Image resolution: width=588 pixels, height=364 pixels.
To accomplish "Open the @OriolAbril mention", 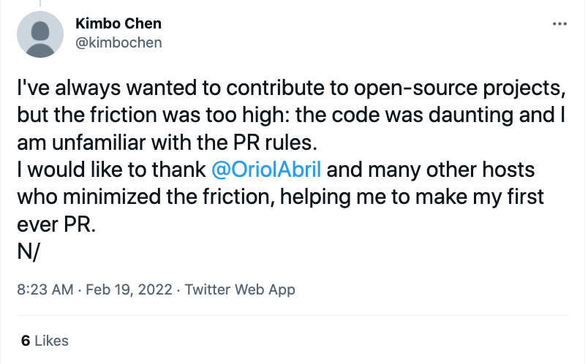I will [x=266, y=170].
